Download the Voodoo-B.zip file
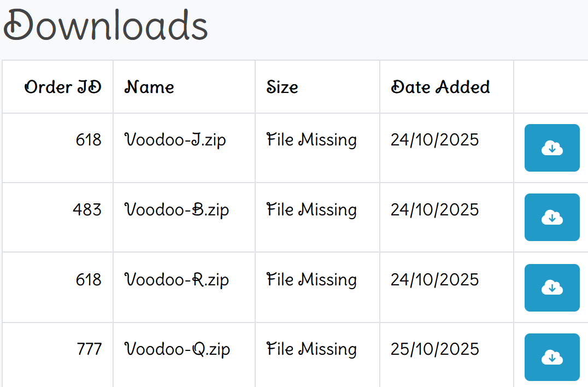Screen dimensions: 588x387 552,217
